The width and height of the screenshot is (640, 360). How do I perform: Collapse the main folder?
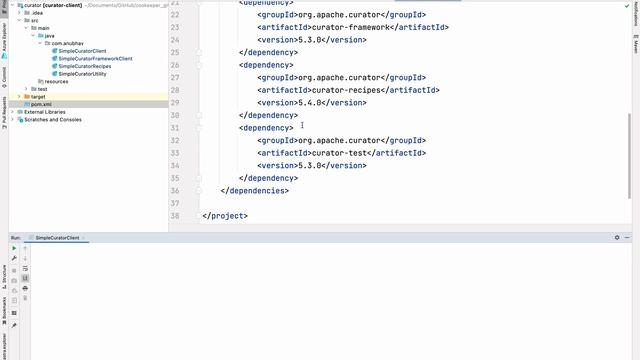26,28
